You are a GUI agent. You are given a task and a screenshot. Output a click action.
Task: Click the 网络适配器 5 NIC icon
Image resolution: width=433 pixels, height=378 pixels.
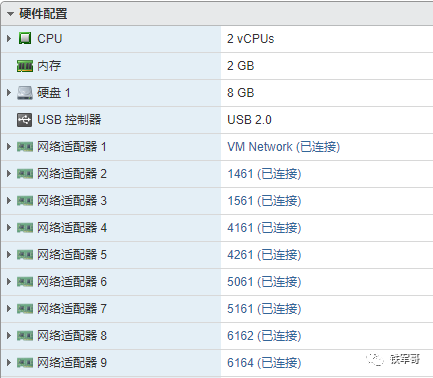coord(25,255)
